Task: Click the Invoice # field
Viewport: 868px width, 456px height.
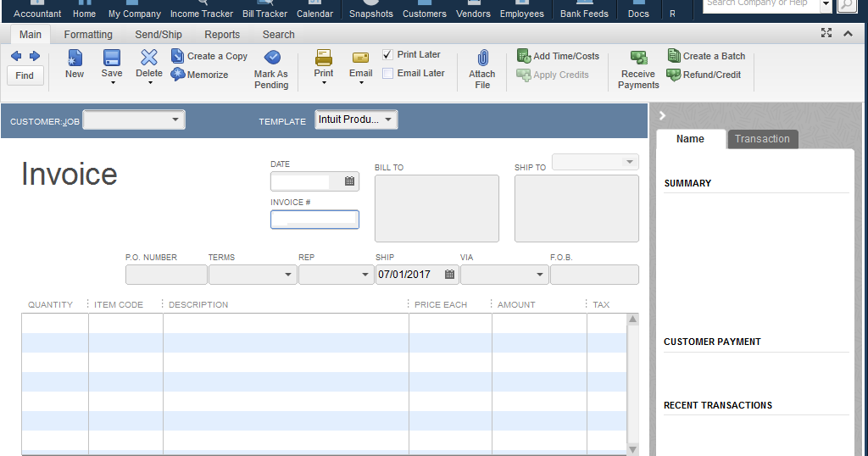Action: point(314,220)
